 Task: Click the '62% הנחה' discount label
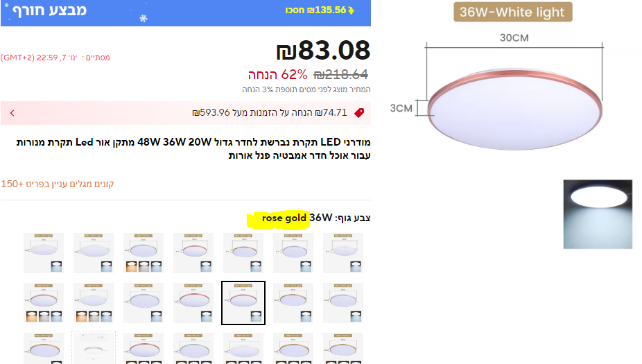(x=277, y=75)
